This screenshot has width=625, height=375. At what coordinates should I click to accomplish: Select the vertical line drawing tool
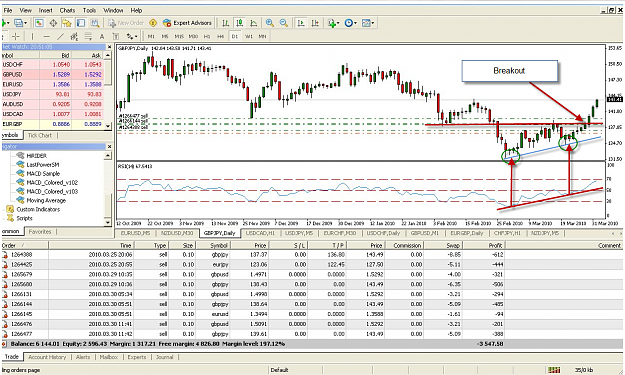[33, 37]
